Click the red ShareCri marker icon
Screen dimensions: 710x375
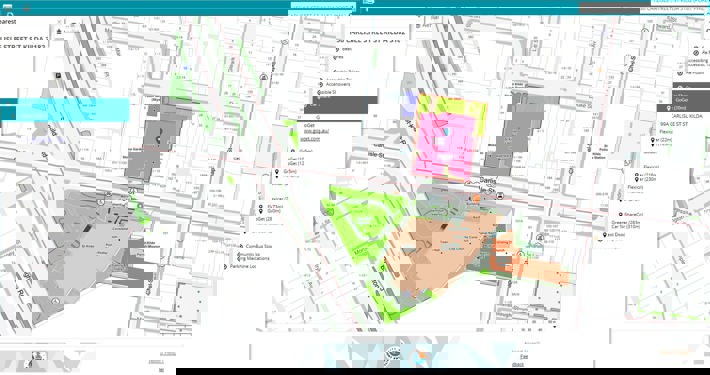pos(620,214)
